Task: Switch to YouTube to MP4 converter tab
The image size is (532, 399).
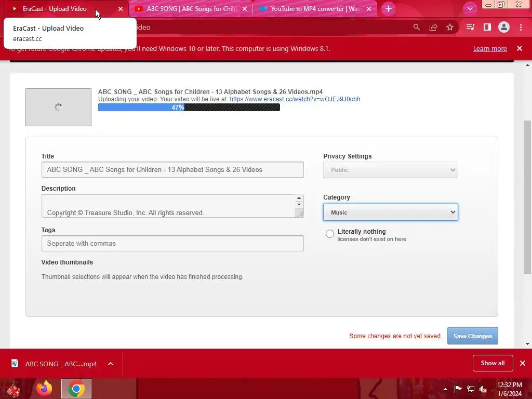Action: tap(314, 9)
